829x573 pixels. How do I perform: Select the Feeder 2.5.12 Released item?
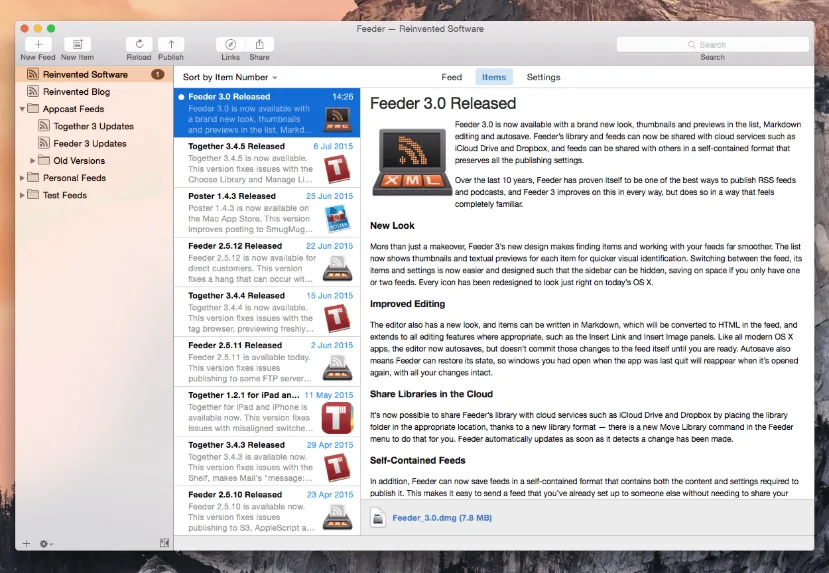267,262
